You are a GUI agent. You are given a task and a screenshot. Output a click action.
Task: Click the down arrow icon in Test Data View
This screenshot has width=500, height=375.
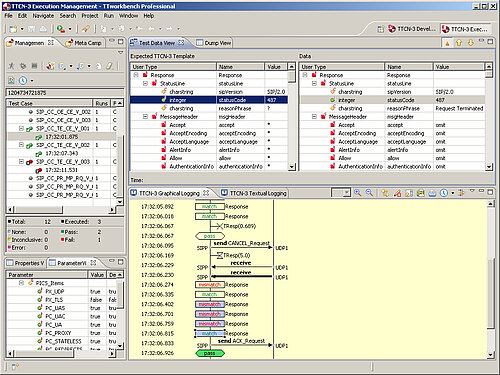click(x=471, y=43)
